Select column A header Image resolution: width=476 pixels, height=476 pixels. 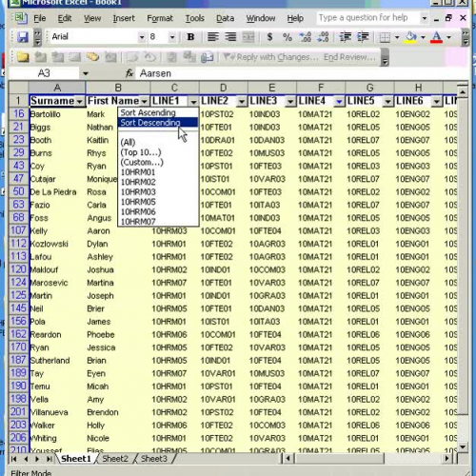[57, 88]
